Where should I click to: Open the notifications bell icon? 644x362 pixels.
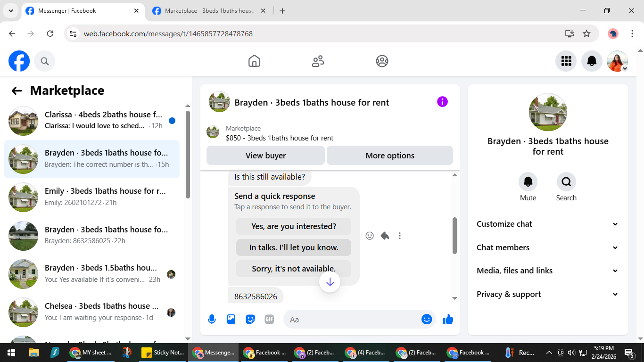pos(592,61)
